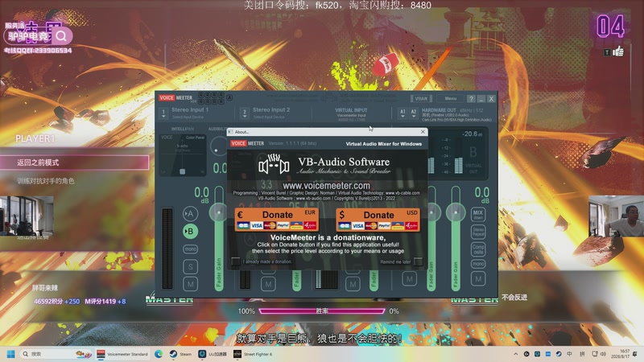Click the 中 IME language indicator
Image resolution: width=644 pixels, height=362 pixels.
coord(569,354)
